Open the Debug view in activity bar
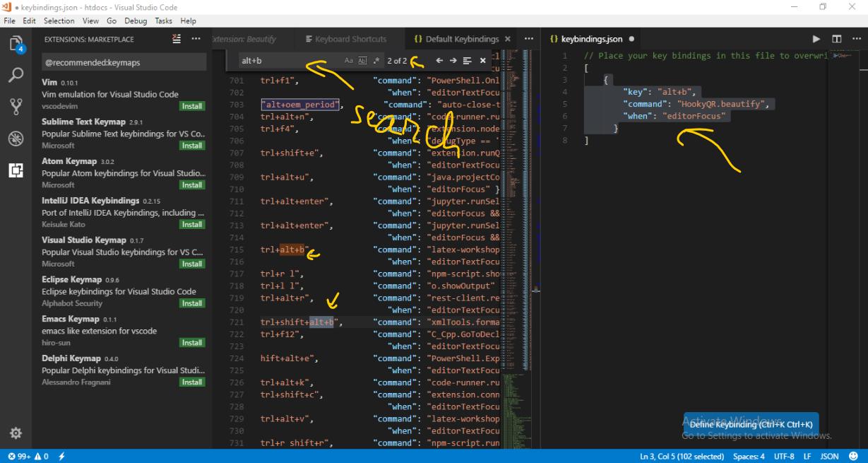The width and height of the screenshot is (868, 463). pos(16,139)
